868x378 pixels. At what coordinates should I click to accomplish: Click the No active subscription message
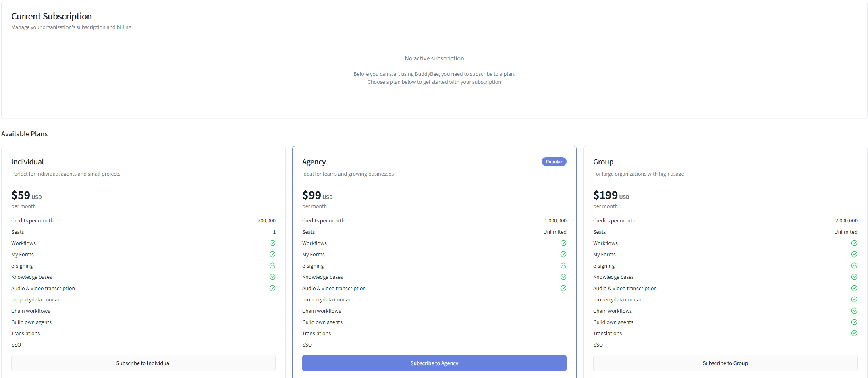coord(434,58)
